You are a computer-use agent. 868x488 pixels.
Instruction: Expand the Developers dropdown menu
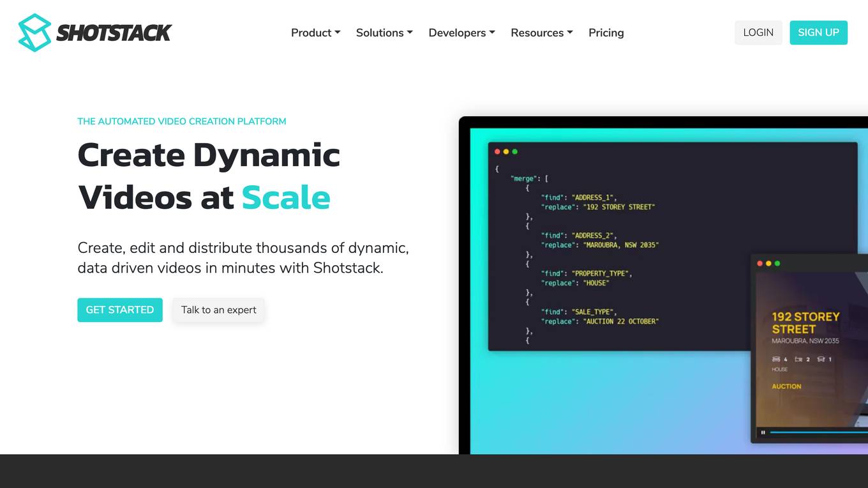(462, 33)
